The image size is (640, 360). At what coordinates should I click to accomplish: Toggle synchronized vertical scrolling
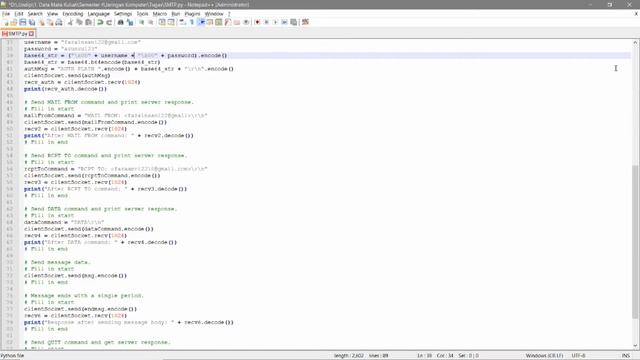(162, 22)
